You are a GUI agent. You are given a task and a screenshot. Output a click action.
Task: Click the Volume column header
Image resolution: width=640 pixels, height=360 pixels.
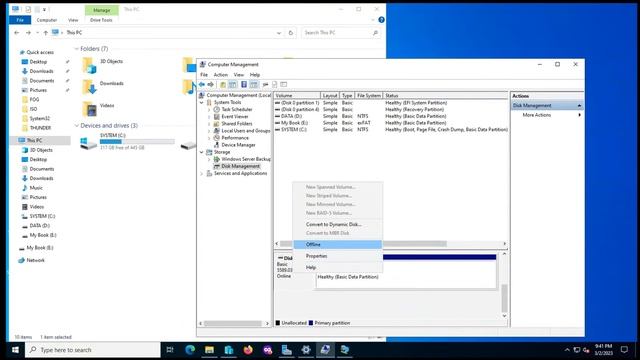297,96
